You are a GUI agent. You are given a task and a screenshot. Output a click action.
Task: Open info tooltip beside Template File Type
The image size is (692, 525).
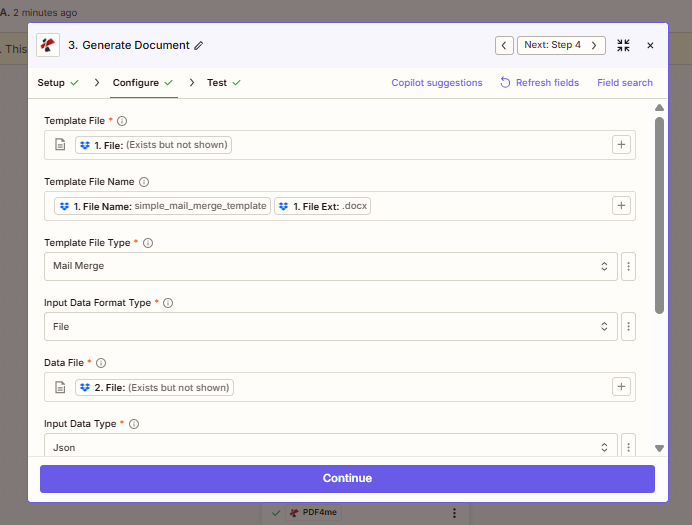pyautogui.click(x=148, y=243)
